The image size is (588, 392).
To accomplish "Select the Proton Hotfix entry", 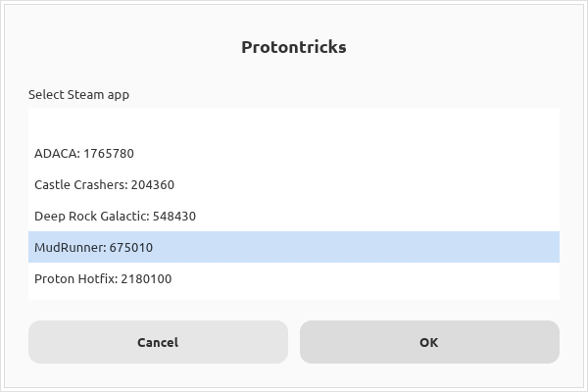I will coord(103,278).
